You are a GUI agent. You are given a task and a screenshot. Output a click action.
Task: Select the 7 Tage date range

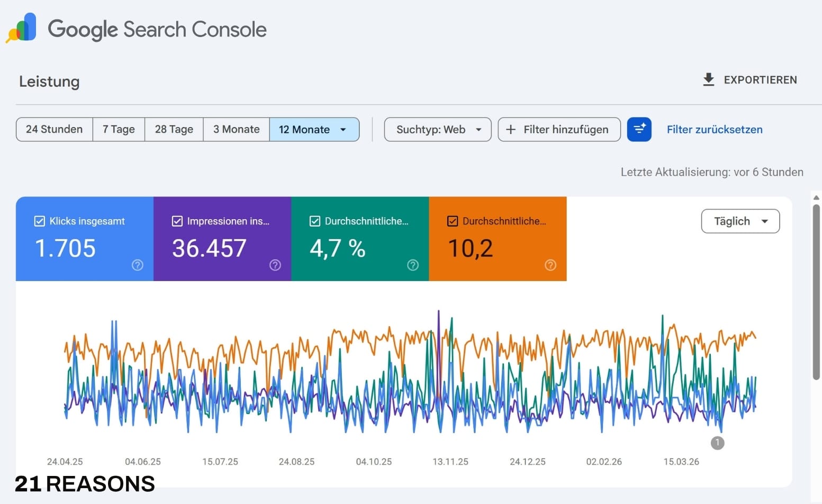point(119,130)
